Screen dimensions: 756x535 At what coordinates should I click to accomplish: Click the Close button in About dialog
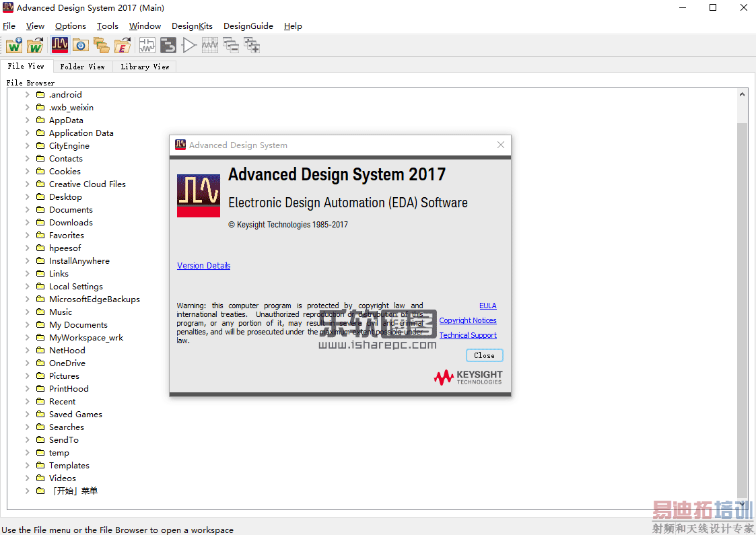click(485, 355)
